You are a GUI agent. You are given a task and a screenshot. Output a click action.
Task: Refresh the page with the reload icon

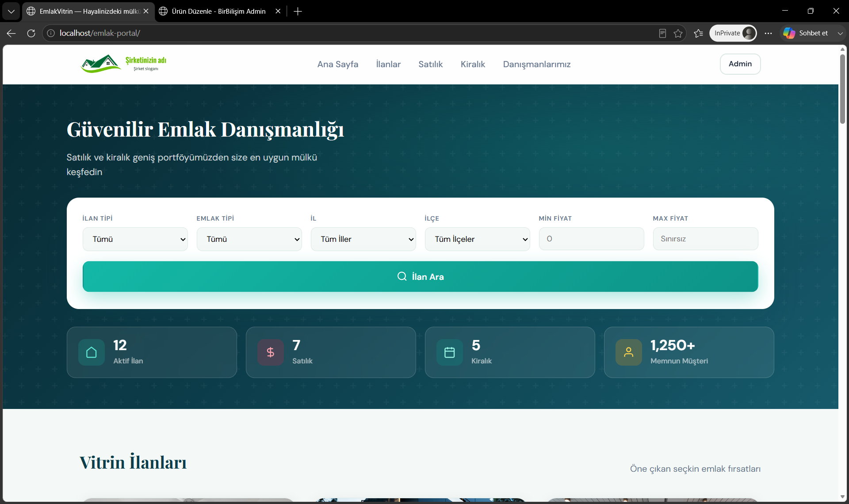coord(31,33)
